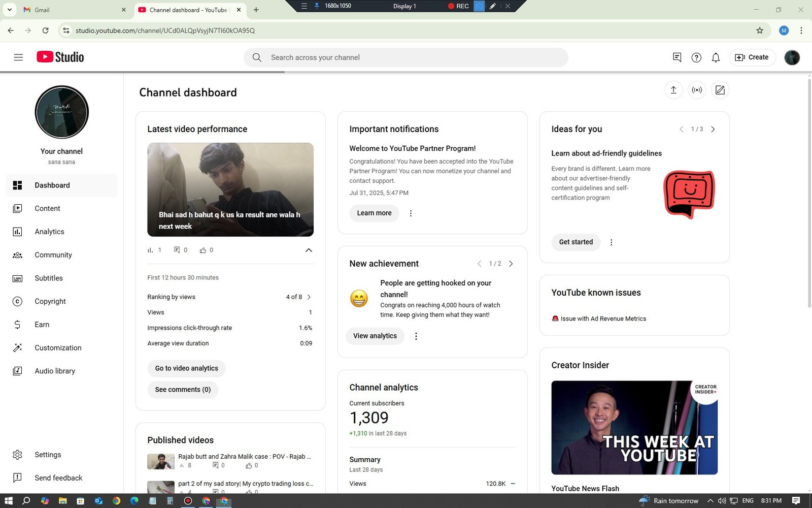Image resolution: width=812 pixels, height=508 pixels.
Task: Click the Rajab butt video thumbnail
Action: point(161,461)
